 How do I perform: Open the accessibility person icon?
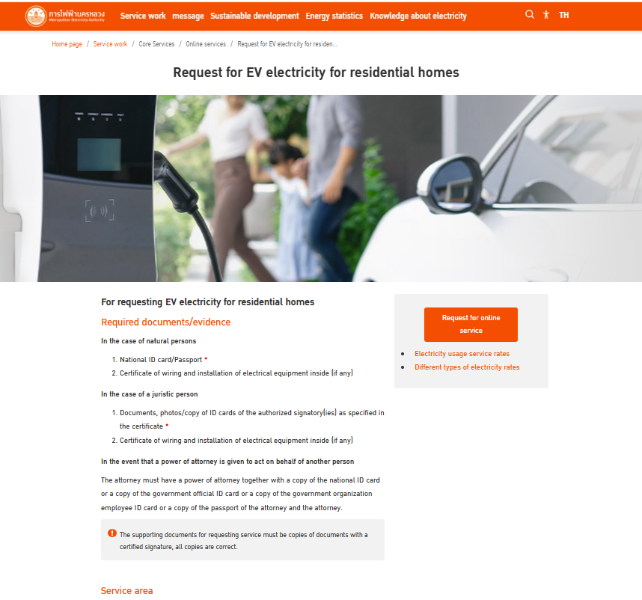point(546,15)
